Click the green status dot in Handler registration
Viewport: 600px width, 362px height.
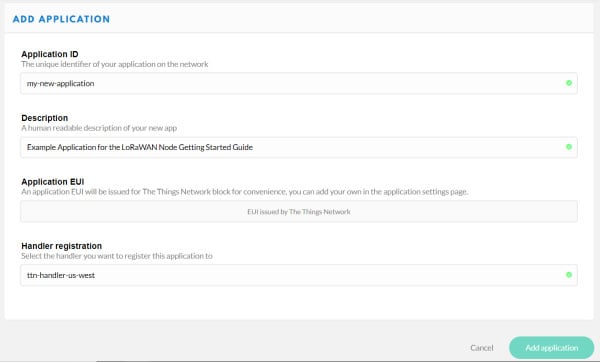click(569, 275)
